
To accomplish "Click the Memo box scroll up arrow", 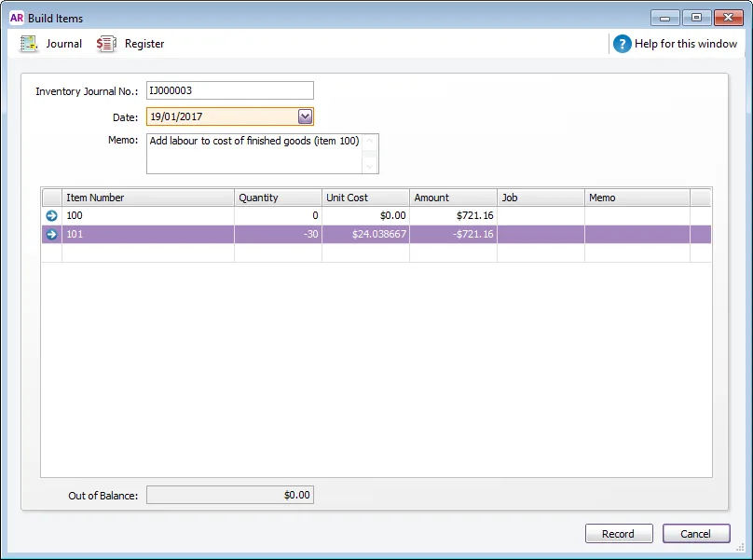I will click(x=369, y=141).
